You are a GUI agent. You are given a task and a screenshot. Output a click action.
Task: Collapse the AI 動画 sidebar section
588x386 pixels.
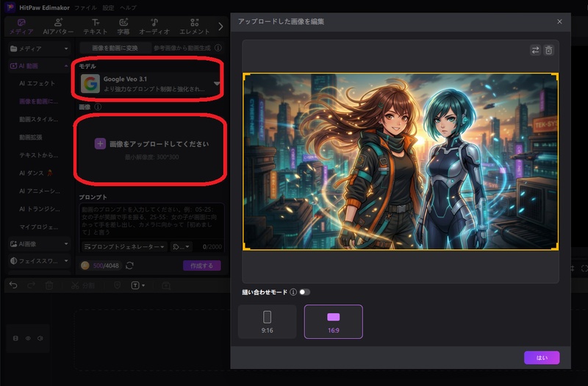(x=40, y=65)
